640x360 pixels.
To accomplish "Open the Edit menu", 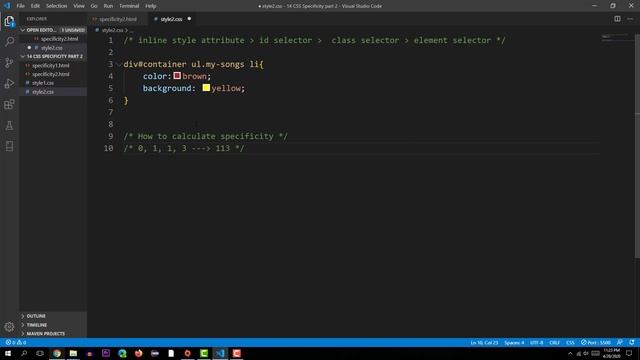I will (35, 6).
